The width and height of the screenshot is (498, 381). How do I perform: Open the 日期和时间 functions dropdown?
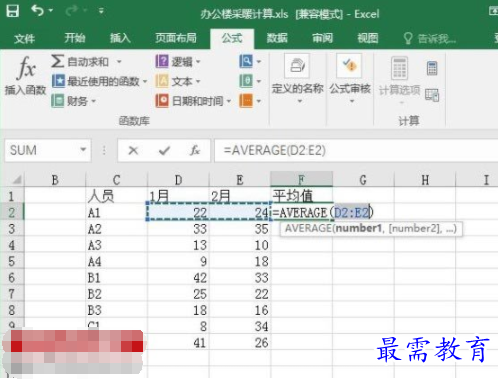pos(193,101)
